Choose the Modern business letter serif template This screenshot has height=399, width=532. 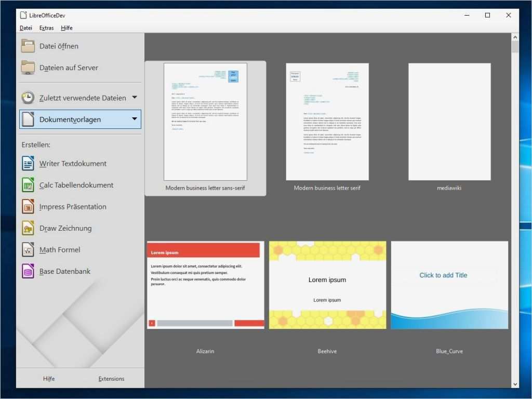click(x=327, y=121)
